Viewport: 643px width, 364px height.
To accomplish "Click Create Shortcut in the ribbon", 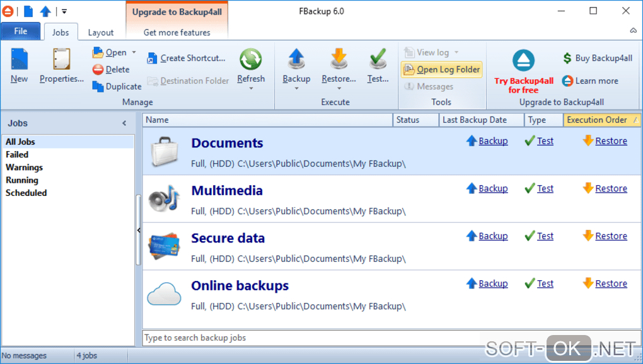I will coord(187,58).
